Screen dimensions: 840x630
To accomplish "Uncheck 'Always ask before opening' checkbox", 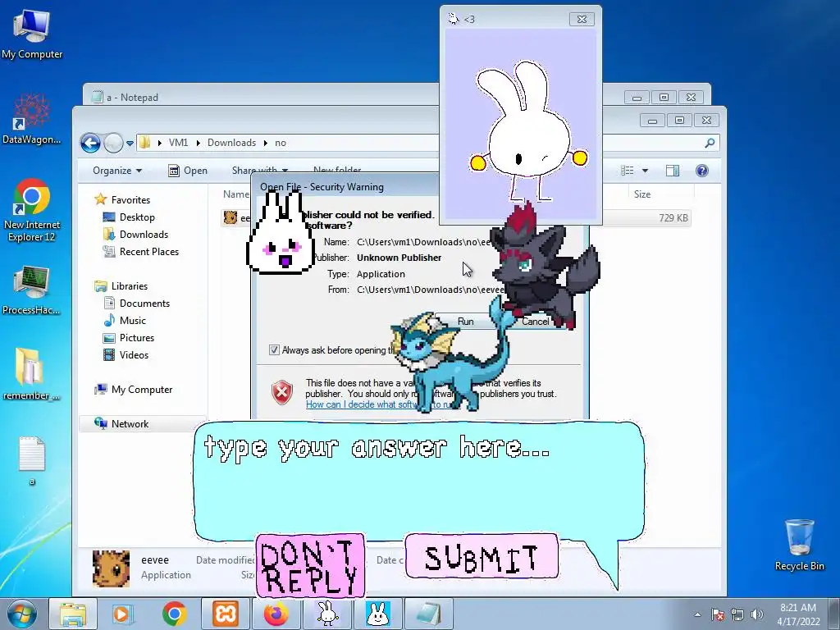I will point(274,349).
